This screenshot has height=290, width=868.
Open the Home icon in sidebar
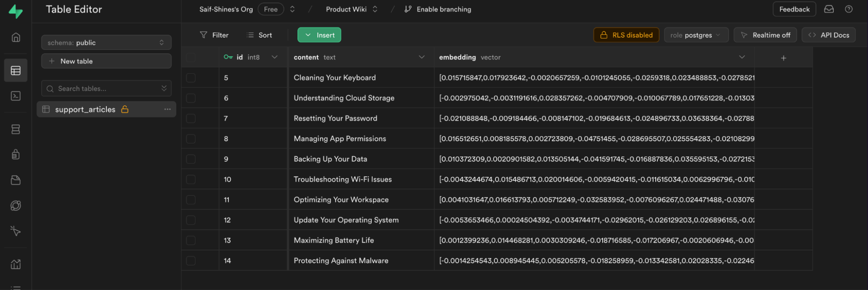tap(16, 37)
